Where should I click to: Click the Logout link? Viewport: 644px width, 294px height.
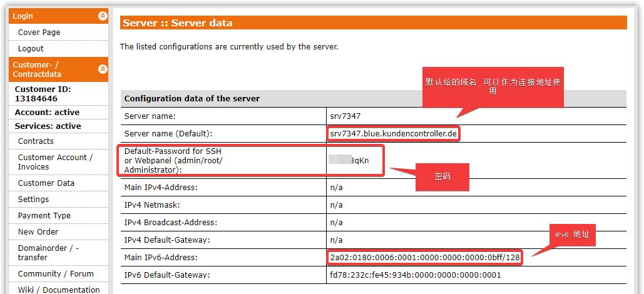pyautogui.click(x=31, y=49)
